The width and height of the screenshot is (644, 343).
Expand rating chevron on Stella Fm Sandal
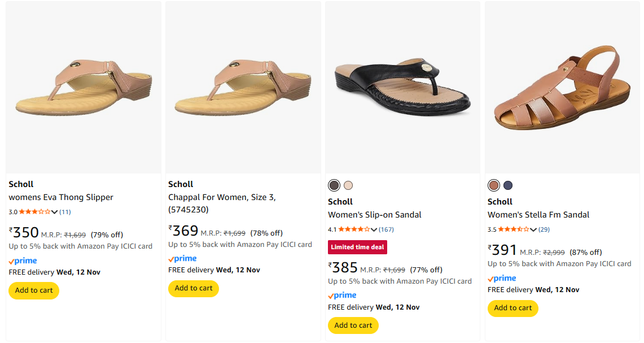coord(533,229)
